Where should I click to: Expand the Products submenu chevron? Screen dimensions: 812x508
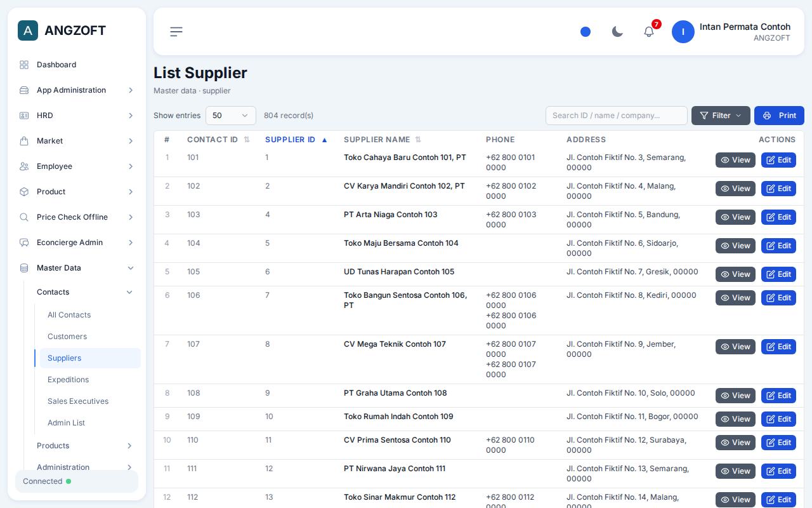pos(129,446)
